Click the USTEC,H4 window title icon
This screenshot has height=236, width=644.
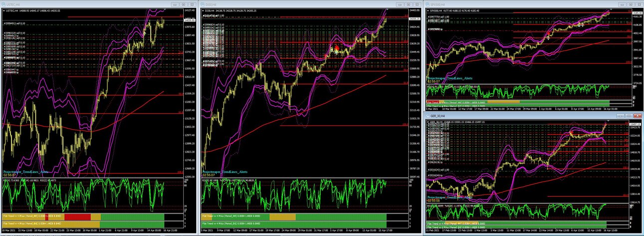coord(3,4)
